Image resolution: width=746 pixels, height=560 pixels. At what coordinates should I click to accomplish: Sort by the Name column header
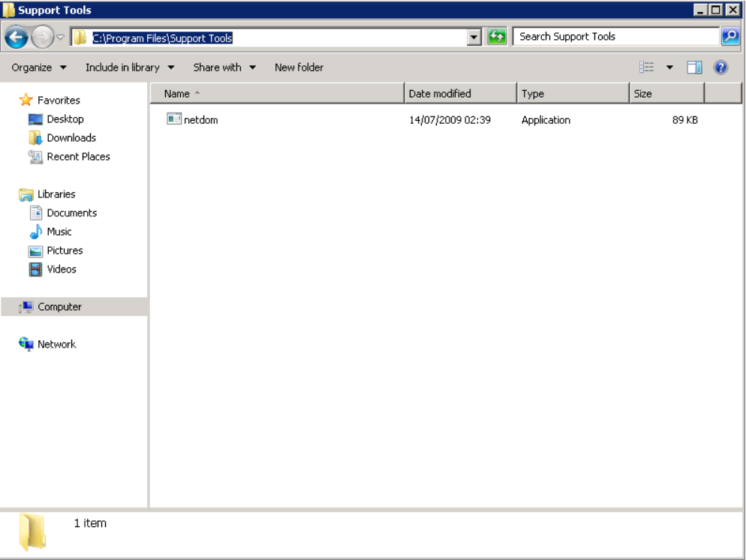point(278,93)
